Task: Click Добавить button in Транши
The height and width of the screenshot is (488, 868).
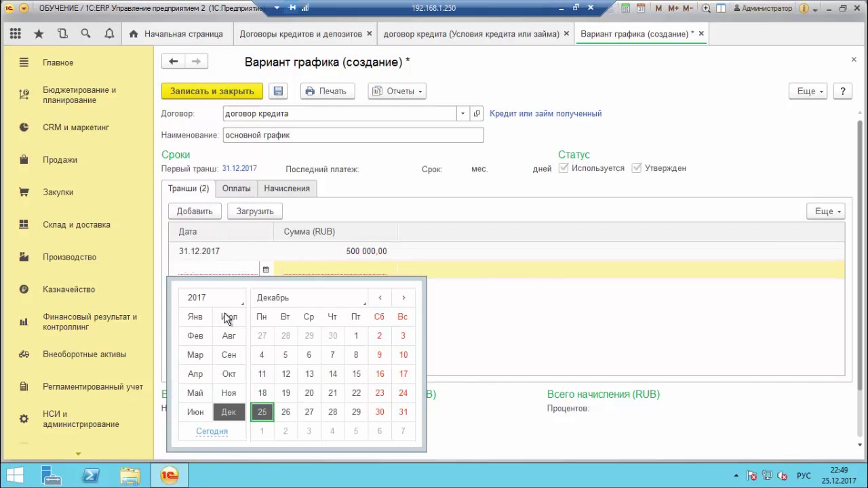Action: pyautogui.click(x=195, y=211)
